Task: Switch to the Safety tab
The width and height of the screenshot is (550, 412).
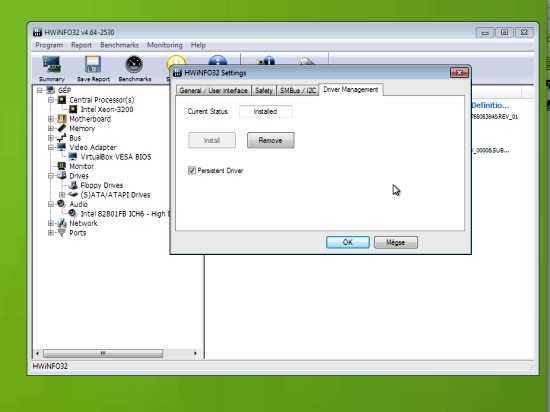Action: pos(264,90)
